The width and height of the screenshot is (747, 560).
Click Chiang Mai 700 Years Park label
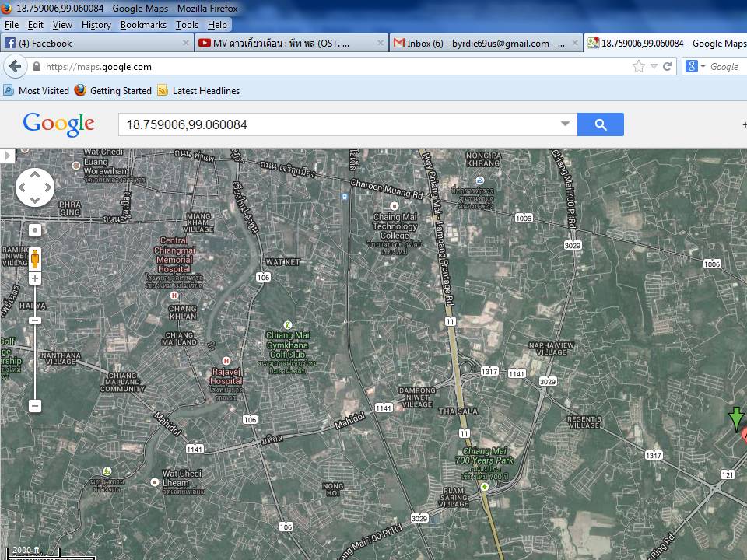point(484,456)
